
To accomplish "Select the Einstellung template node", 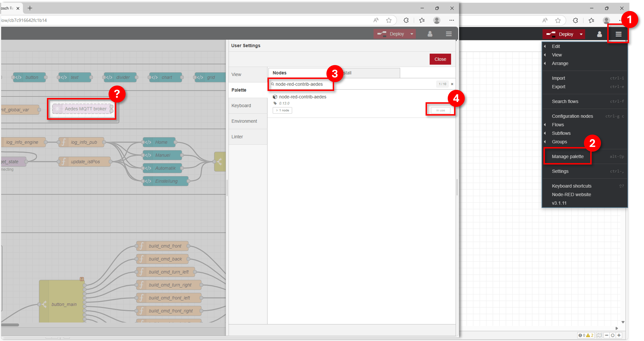I will click(166, 181).
